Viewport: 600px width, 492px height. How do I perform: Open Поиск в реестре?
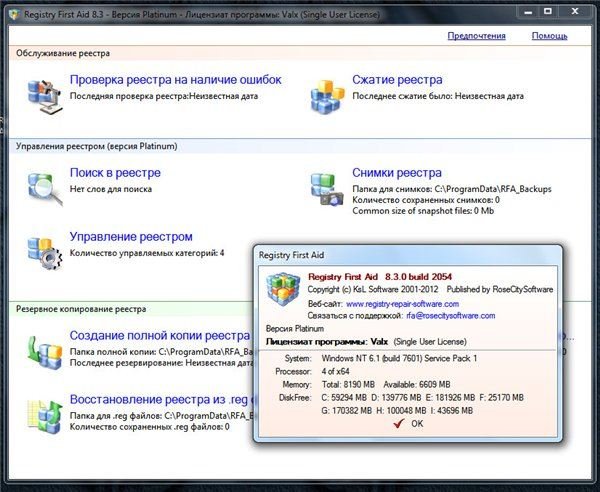pos(115,173)
